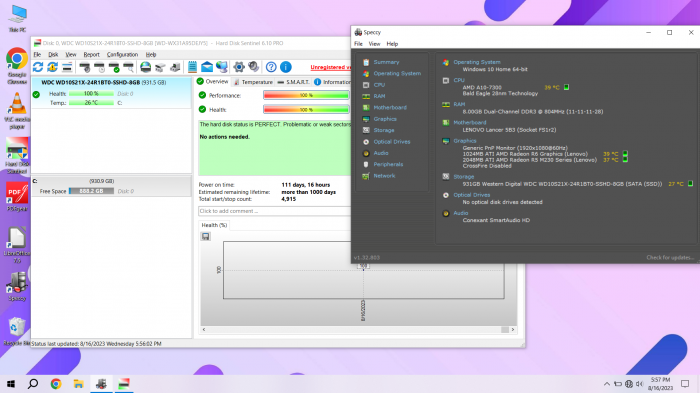Open the notification center icon in taskbar

tap(685, 384)
